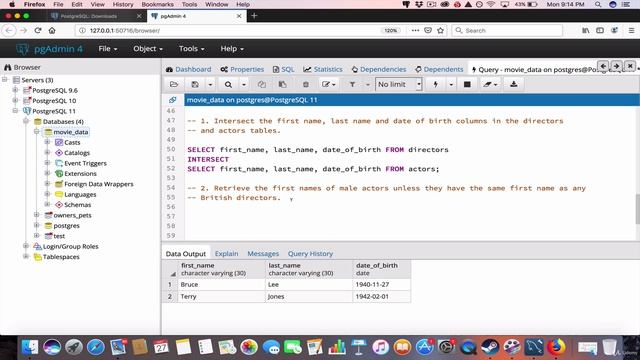Viewport: 640px width, 360px height.
Task: Switch to the Dashboard tab
Action: 189,69
